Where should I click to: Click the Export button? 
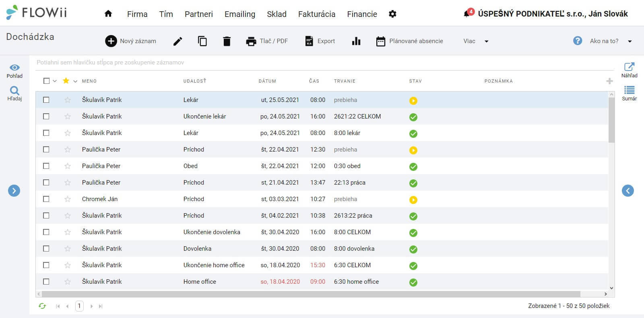tap(320, 41)
